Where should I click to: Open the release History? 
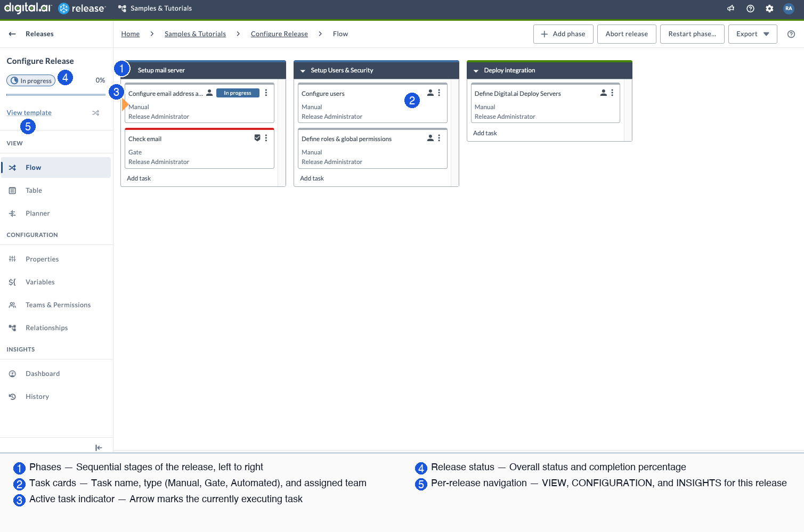(56, 397)
